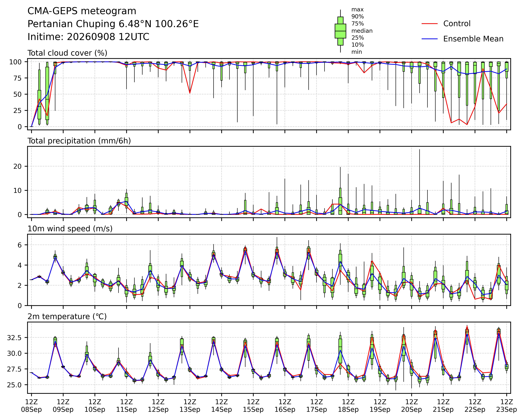This screenshot has width=524, height=420.
Task: Select the Ensemble Mean legend label
Action: click(473, 39)
